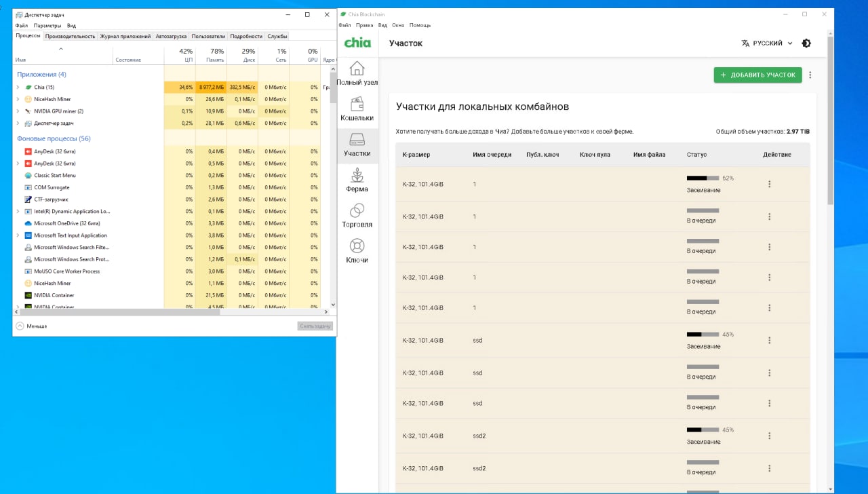The width and height of the screenshot is (868, 494).
Task: Open the Параметры menu in Task Manager
Action: tap(47, 25)
